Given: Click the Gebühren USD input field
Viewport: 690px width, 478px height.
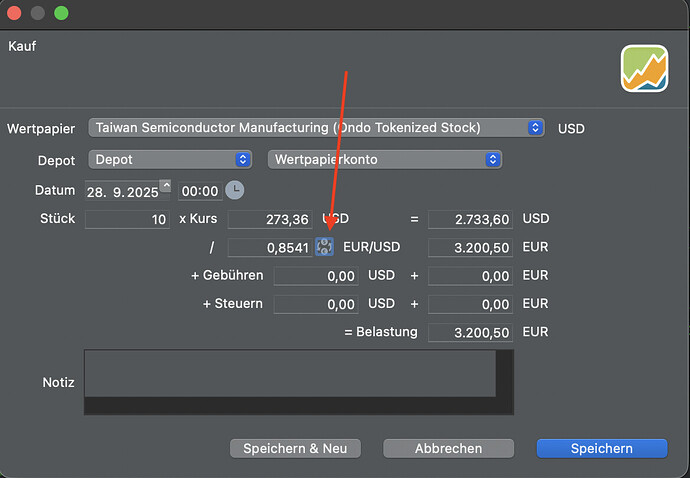Looking at the screenshot, I should coord(315,276).
